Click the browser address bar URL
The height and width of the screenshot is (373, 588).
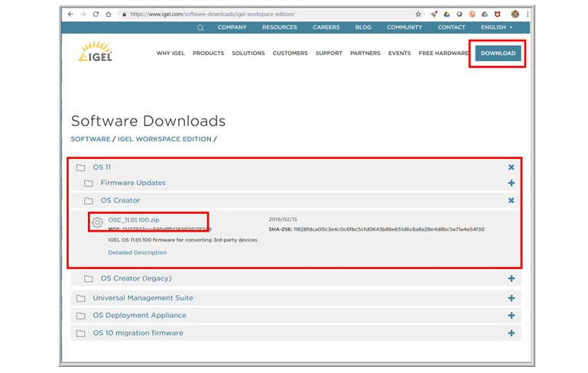(213, 15)
